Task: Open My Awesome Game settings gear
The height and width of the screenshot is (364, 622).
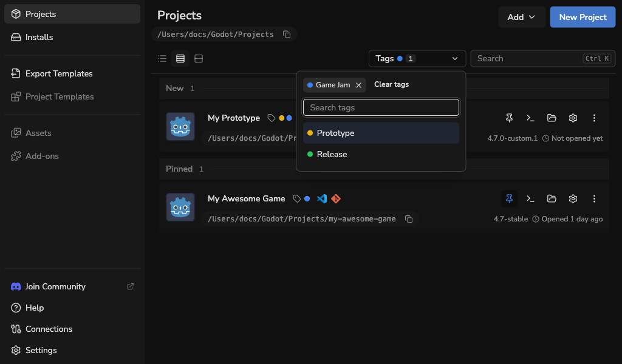Action: coord(573,198)
